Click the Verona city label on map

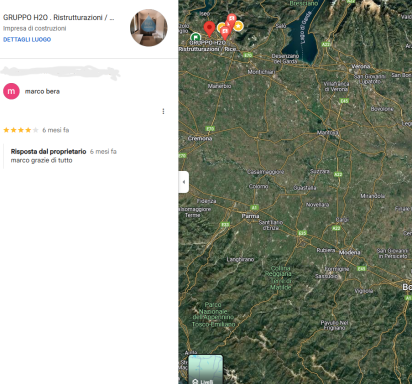(x=361, y=66)
